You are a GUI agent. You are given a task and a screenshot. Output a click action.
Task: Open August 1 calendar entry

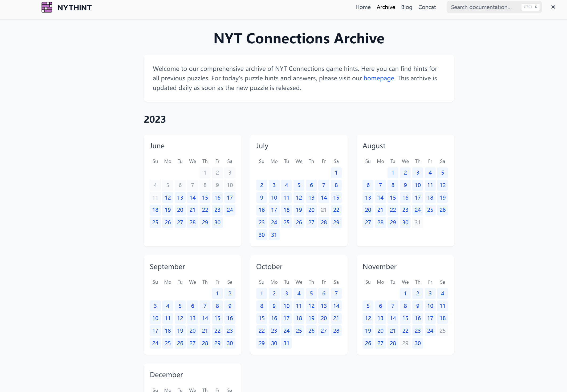pyautogui.click(x=393, y=173)
